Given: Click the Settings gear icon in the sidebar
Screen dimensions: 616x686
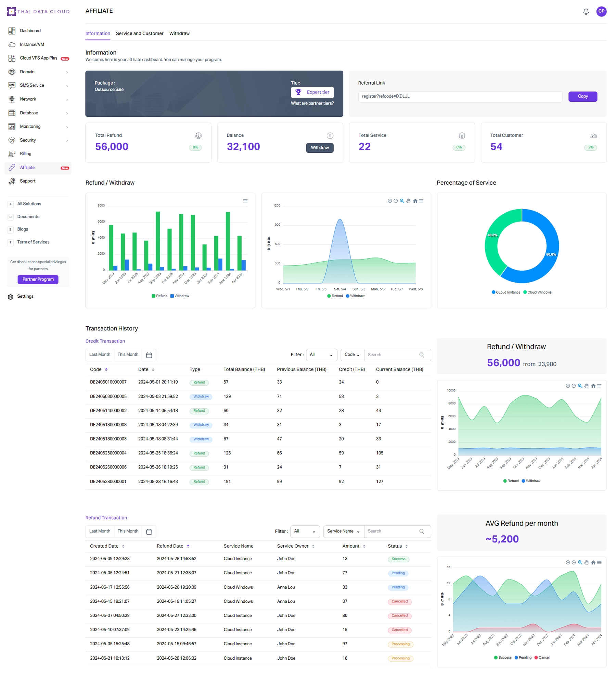Looking at the screenshot, I should (x=11, y=297).
